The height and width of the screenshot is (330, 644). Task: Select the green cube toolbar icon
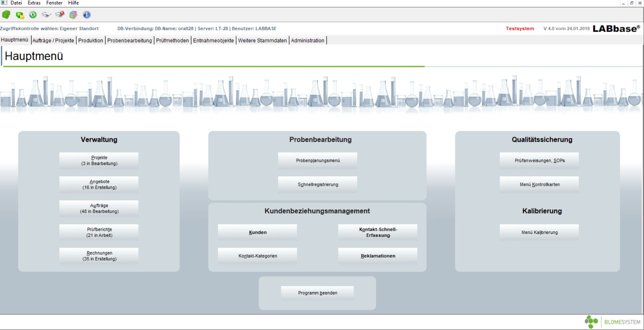click(x=6, y=15)
